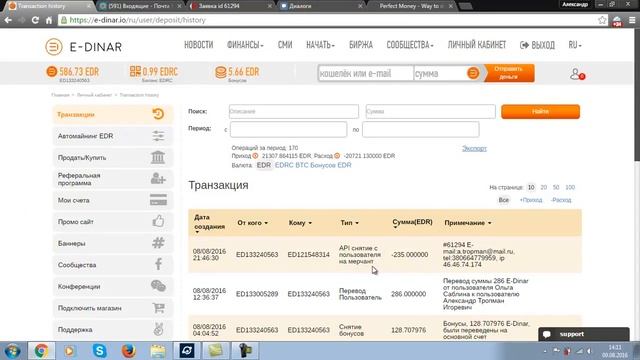Expand the НАЧАТЬ menu
The width and height of the screenshot is (640, 360).
(x=320, y=45)
